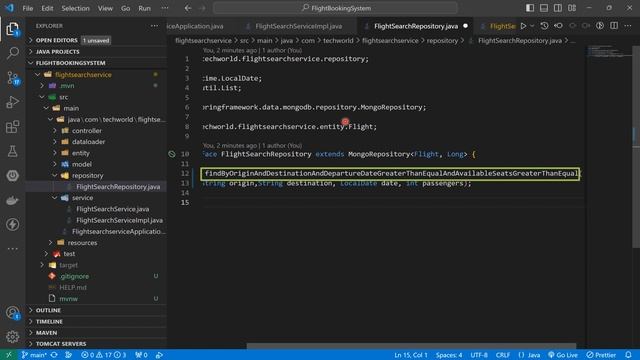This screenshot has height=360, width=640.
Task: Open Source Control view
Action: click(x=13, y=78)
